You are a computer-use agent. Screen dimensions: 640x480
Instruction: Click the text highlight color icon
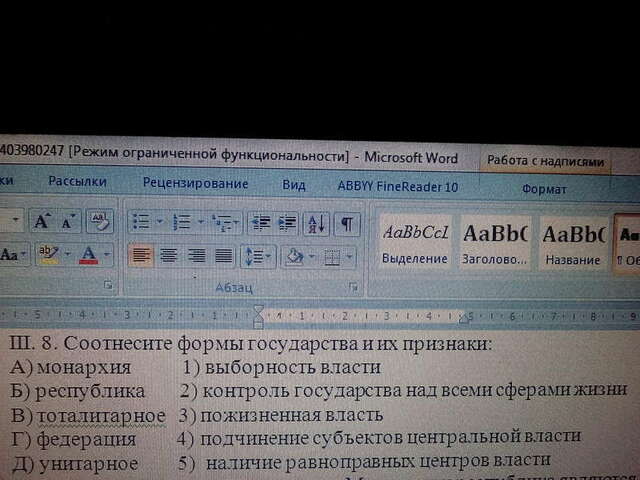click(x=49, y=254)
